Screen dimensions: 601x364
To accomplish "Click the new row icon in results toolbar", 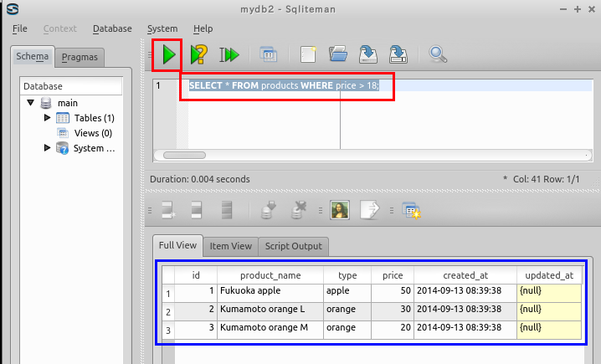I will (x=168, y=210).
